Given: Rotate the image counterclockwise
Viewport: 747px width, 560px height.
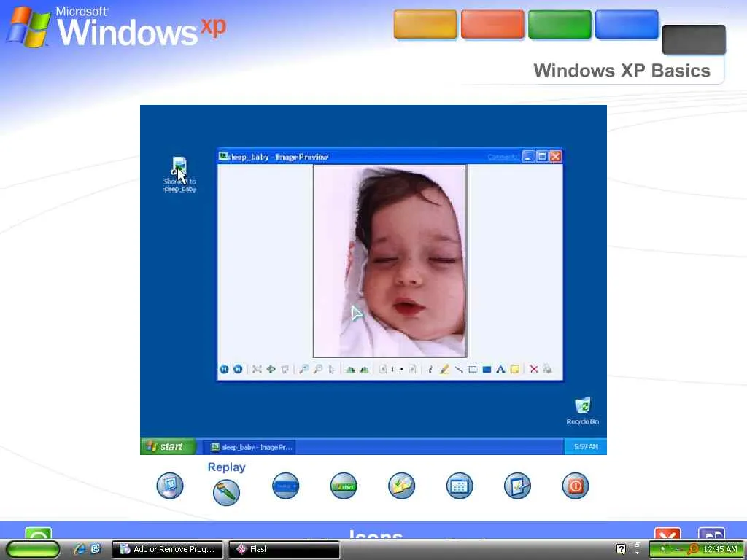Looking at the screenshot, I should [365, 369].
